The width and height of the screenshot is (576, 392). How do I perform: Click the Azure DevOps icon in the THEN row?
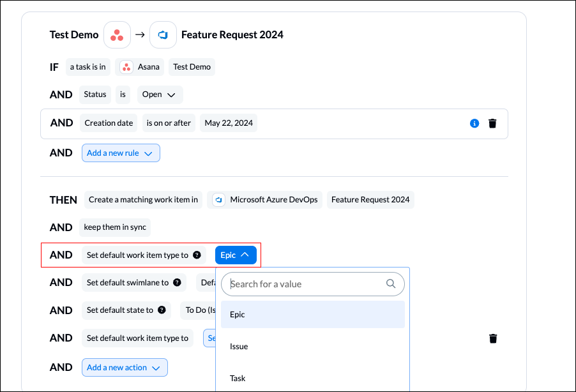[x=218, y=199]
